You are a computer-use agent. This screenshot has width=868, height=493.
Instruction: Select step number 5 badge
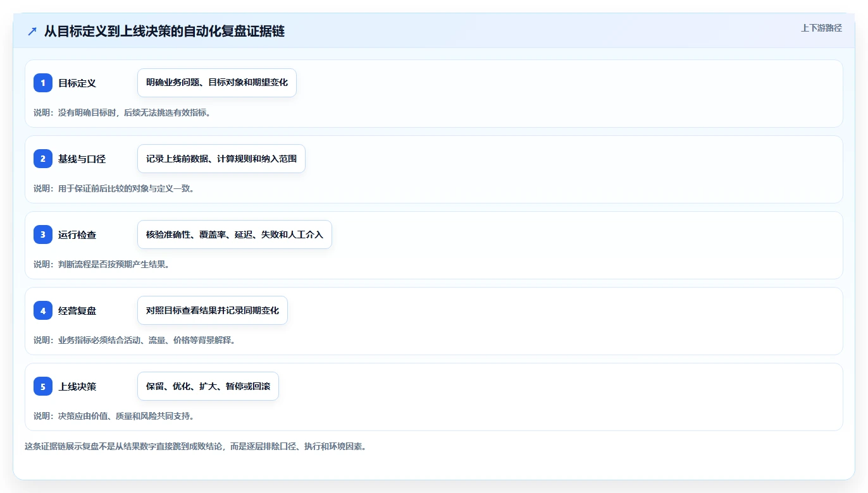(x=43, y=386)
